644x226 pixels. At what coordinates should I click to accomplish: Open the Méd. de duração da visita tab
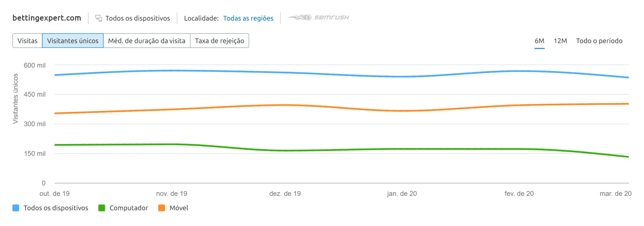(147, 41)
